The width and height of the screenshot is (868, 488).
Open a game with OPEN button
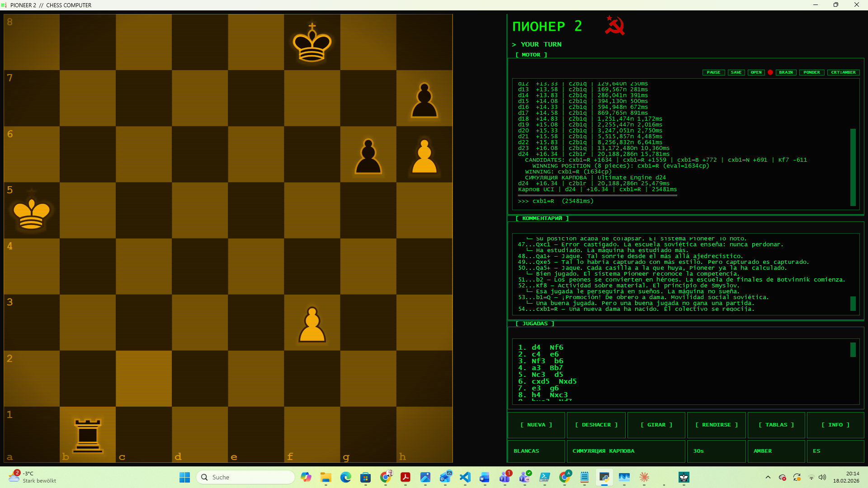[756, 72]
